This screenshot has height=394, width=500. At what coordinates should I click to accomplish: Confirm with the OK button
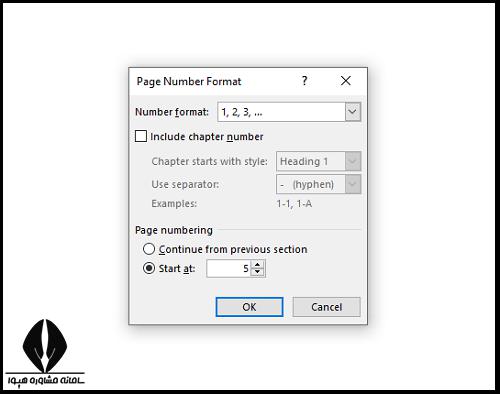point(249,307)
